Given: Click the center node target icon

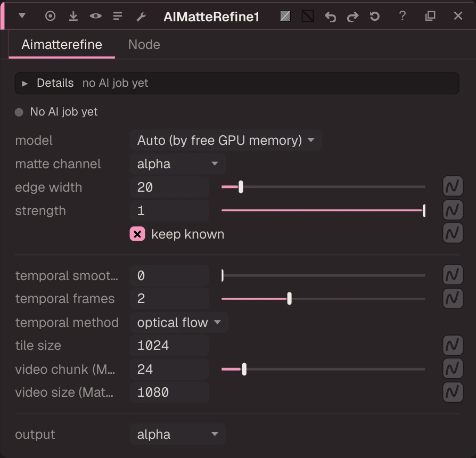Looking at the screenshot, I should (51, 16).
